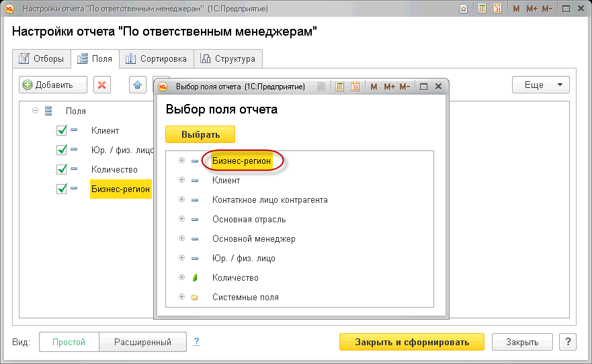The image size is (592, 364).
Task: Expand Количество node in dialog
Action: tap(181, 277)
